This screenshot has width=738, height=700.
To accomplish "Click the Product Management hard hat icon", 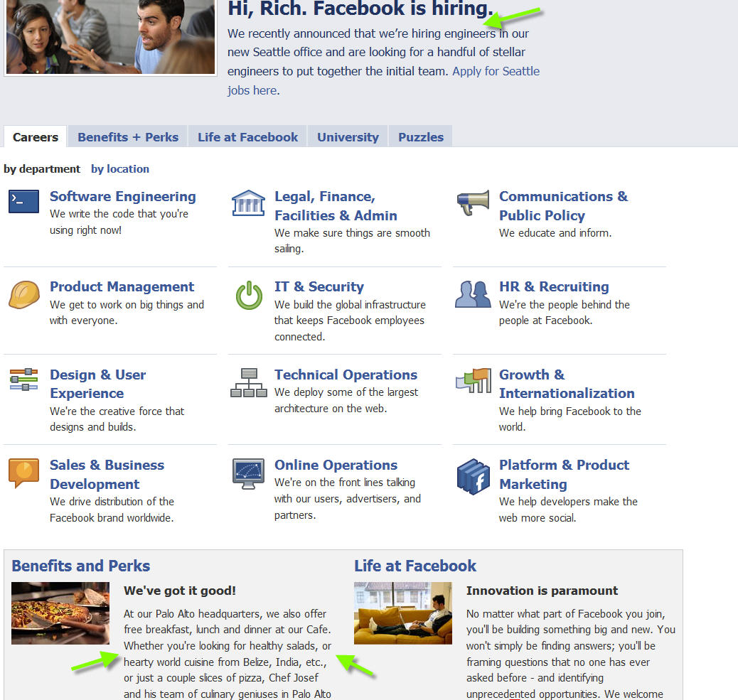I will [24, 294].
